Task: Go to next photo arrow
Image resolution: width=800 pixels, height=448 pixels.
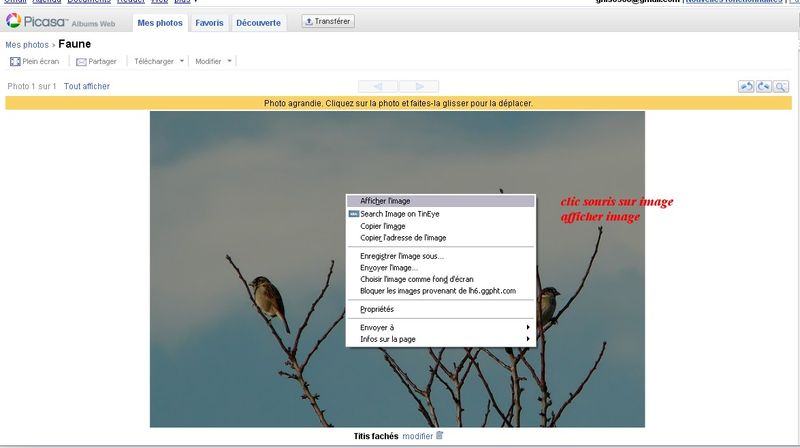Action: 419,86
